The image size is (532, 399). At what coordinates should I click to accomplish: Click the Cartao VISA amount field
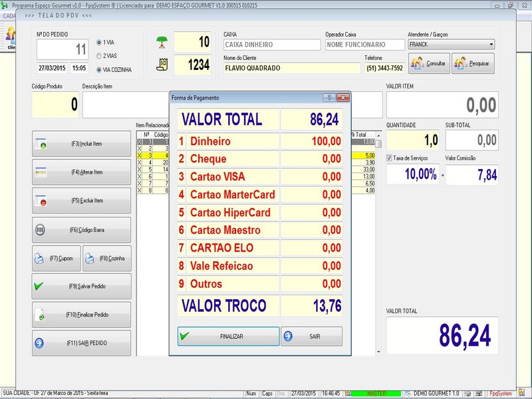[x=311, y=177]
